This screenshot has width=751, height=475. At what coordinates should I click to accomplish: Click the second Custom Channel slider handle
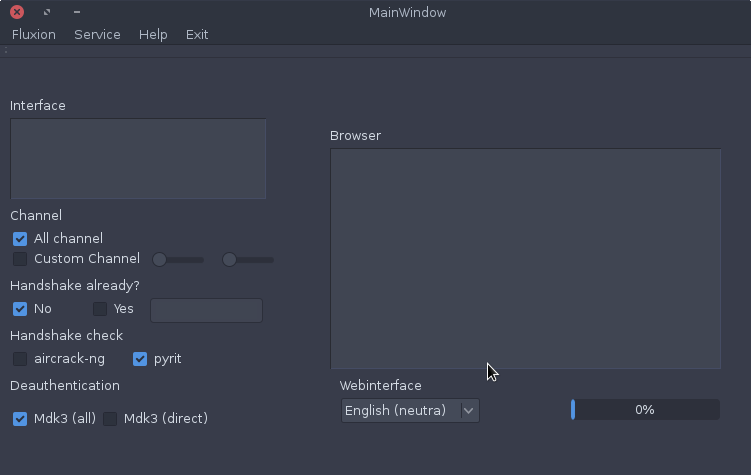click(x=229, y=260)
